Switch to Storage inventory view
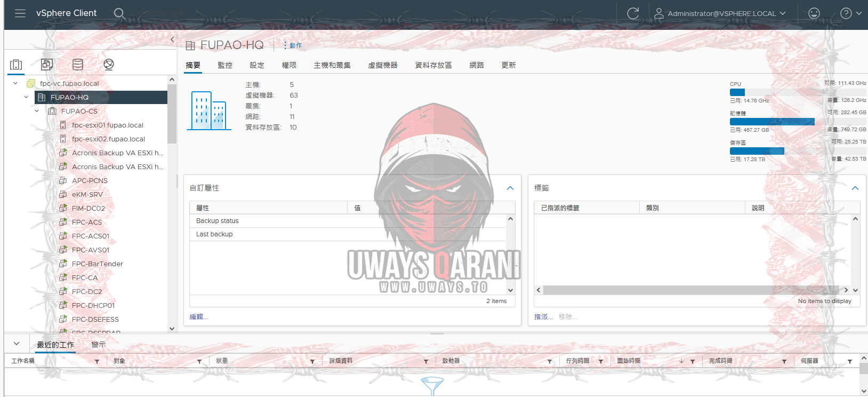This screenshot has width=868, height=397. pyautogui.click(x=78, y=65)
